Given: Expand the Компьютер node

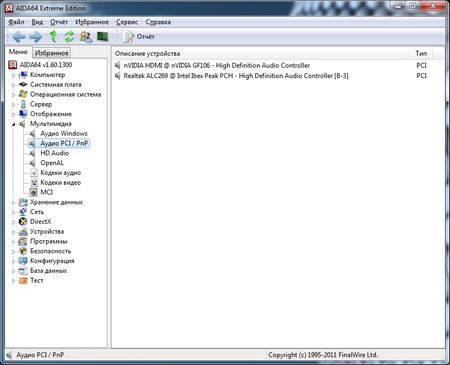Looking at the screenshot, I should click(14, 75).
